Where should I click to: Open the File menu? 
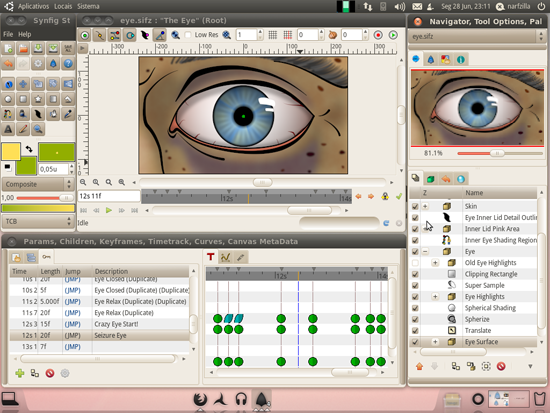(x=8, y=34)
